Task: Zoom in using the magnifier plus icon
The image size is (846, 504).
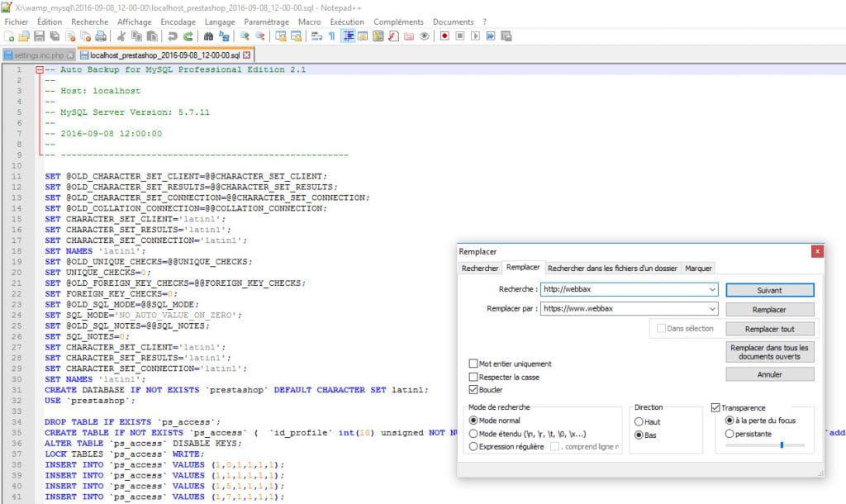Action: click(245, 36)
